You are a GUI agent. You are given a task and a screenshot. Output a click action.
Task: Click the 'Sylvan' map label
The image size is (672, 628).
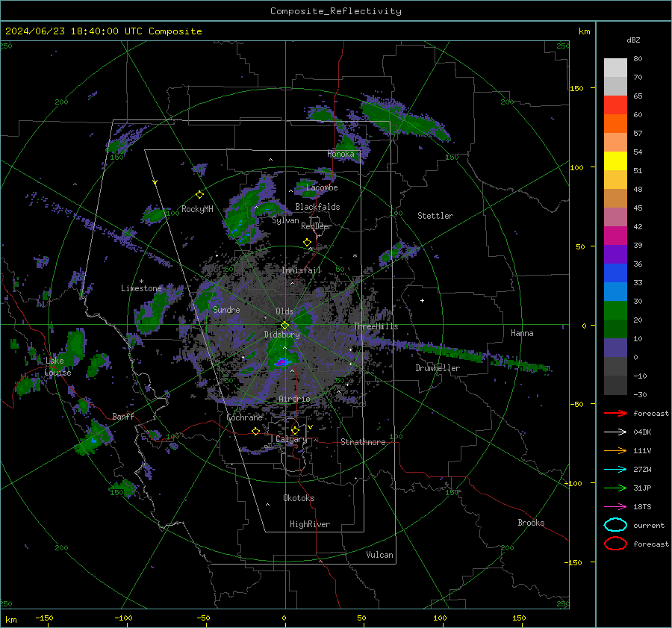[285, 220]
